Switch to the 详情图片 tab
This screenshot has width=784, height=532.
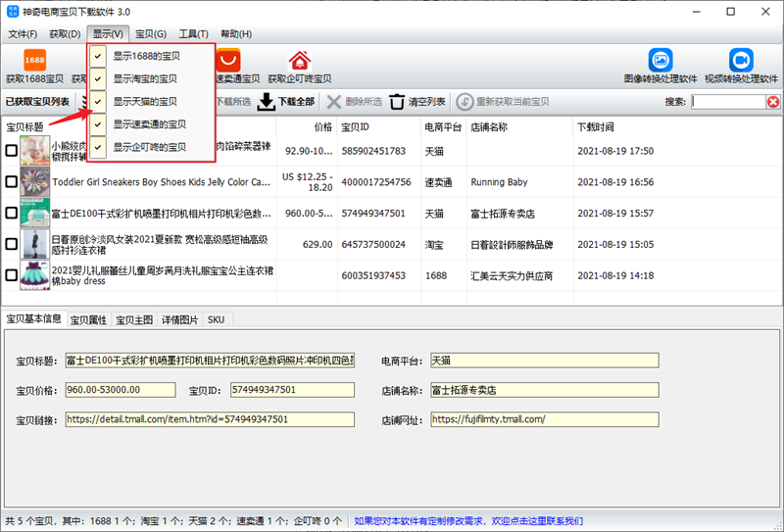180,320
